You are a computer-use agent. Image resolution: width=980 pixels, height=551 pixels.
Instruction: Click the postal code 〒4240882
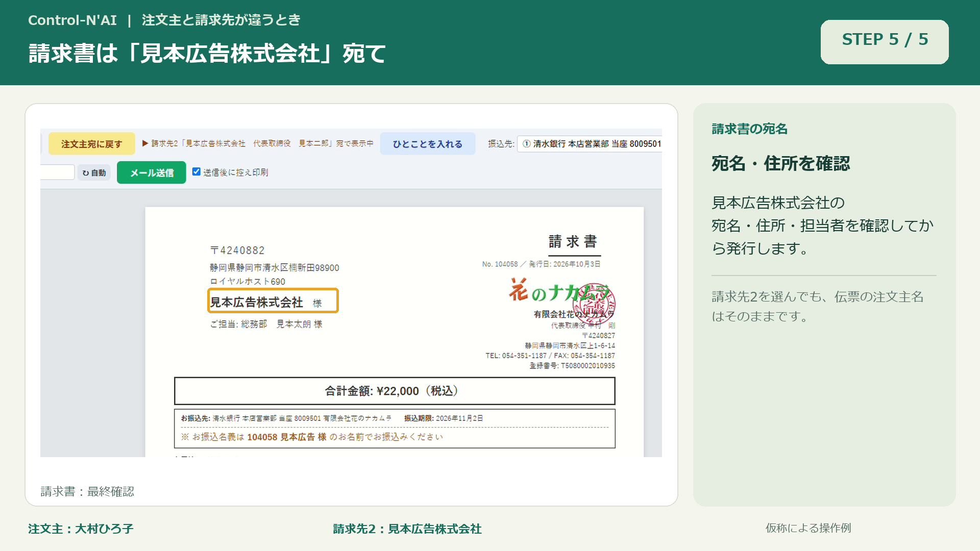(x=238, y=251)
